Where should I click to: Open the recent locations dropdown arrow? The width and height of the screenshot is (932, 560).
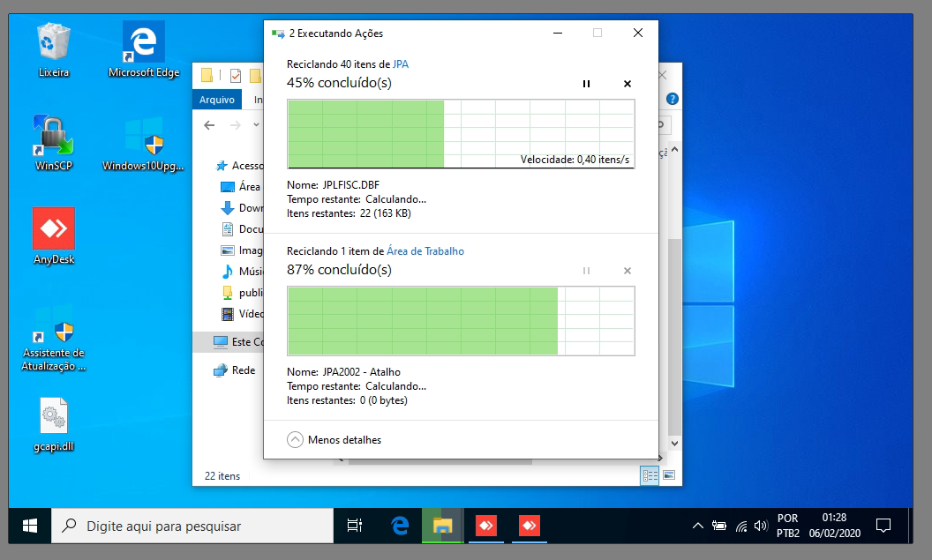257,125
